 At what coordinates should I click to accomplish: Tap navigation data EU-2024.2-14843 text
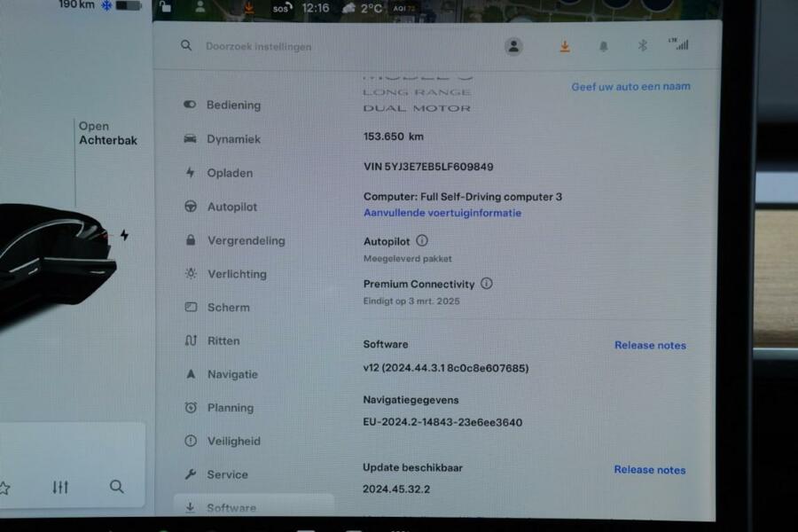(x=442, y=422)
